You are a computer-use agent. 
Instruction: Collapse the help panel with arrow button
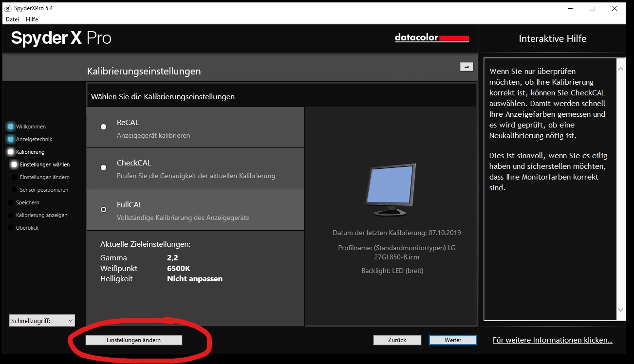point(466,67)
